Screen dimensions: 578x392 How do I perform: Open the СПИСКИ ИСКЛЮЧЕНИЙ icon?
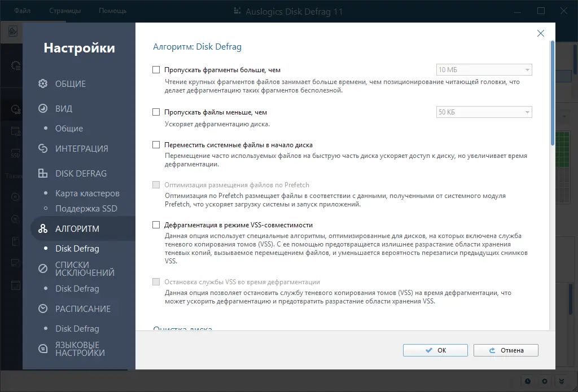click(x=43, y=268)
